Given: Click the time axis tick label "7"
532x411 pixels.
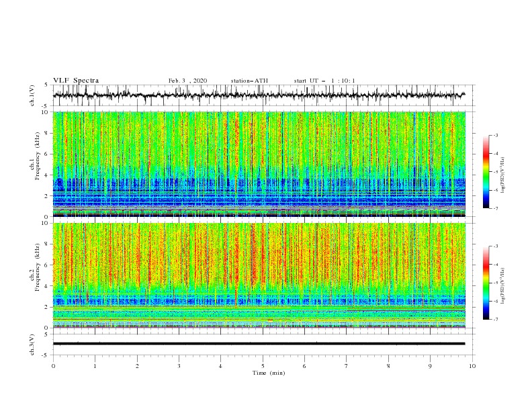Looking at the screenshot, I should (x=347, y=366).
